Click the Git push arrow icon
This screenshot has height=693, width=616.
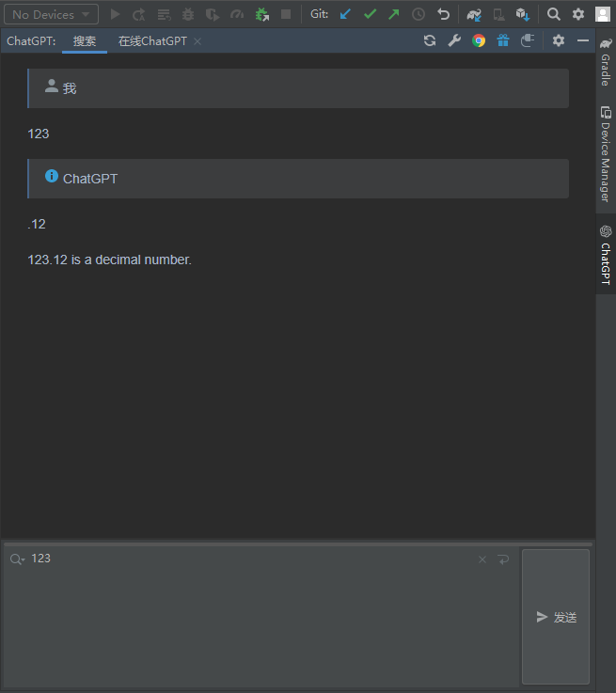click(x=394, y=14)
